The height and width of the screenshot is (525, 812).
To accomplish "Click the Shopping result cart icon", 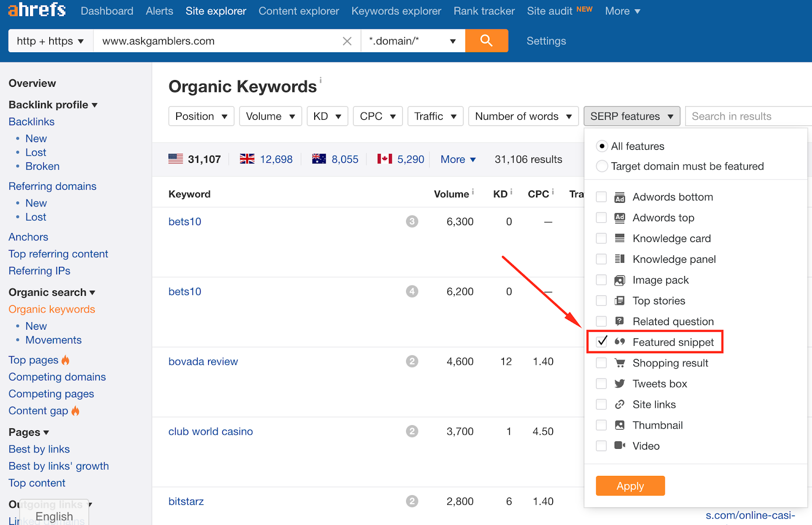I will pos(620,363).
